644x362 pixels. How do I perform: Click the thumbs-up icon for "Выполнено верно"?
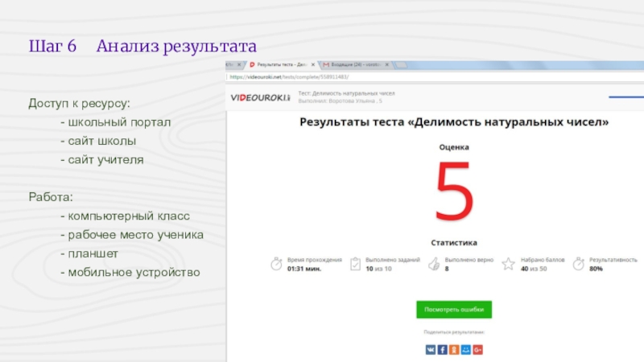pos(434,264)
